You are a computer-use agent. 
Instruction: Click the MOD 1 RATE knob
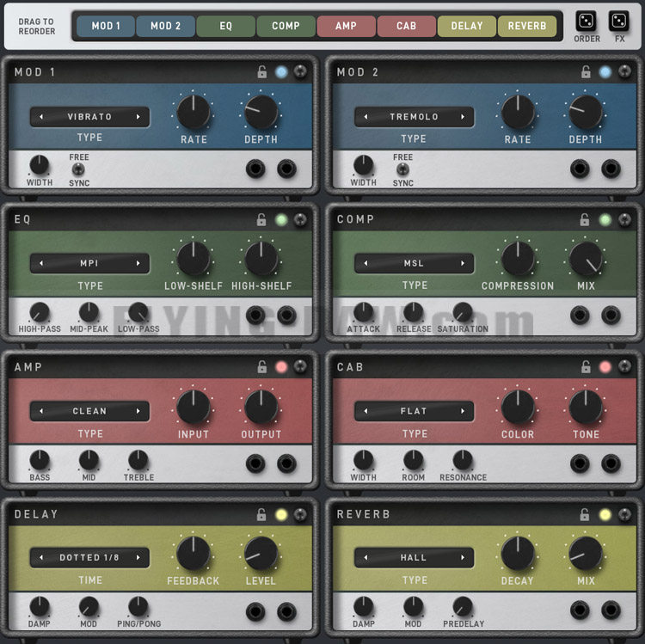(x=193, y=112)
